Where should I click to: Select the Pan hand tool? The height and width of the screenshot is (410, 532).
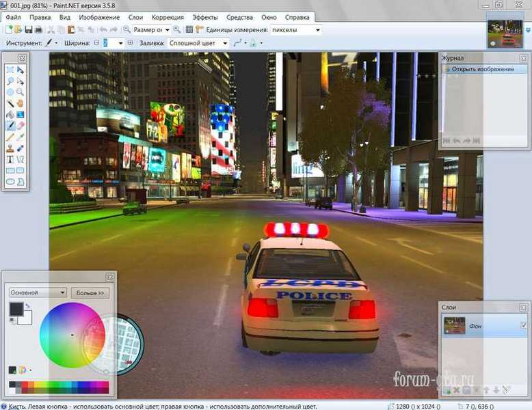[21, 103]
